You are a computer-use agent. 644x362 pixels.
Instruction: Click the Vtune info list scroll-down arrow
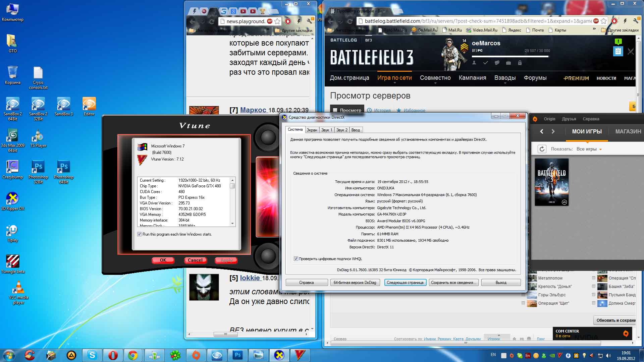point(232,223)
